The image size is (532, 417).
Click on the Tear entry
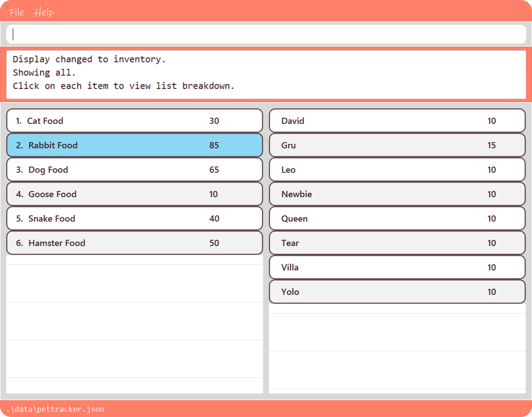point(397,243)
